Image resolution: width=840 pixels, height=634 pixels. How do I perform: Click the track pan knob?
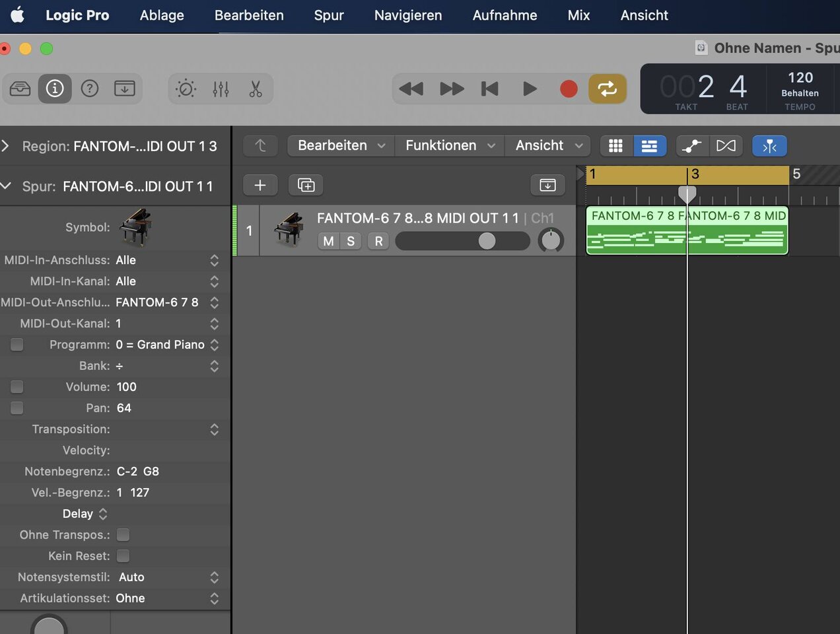(551, 240)
